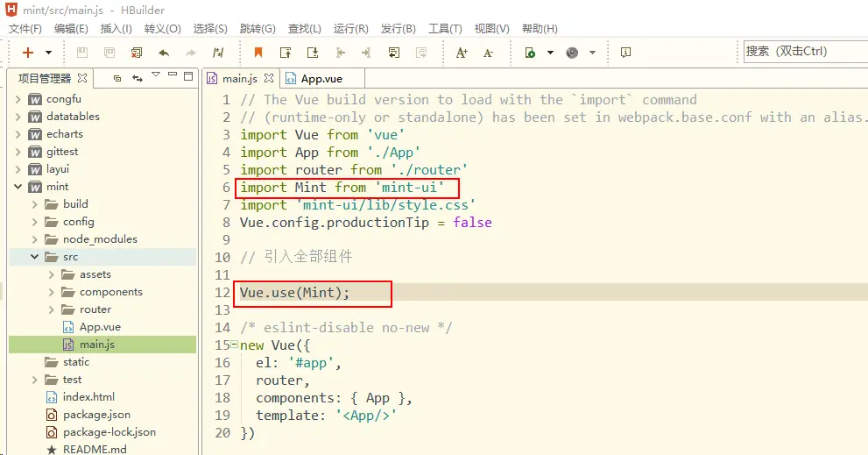Click the grey round browser icon
Viewport: 868px width, 455px height.
click(572, 53)
